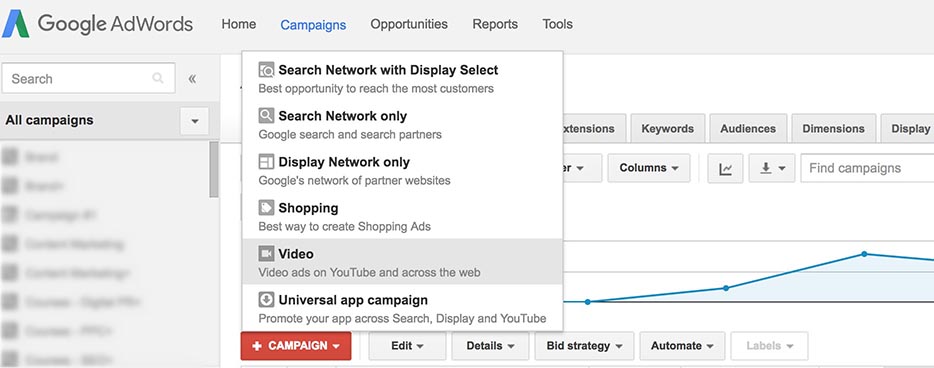
Task: Expand the All campaigns dropdown arrow
Action: coord(195,121)
